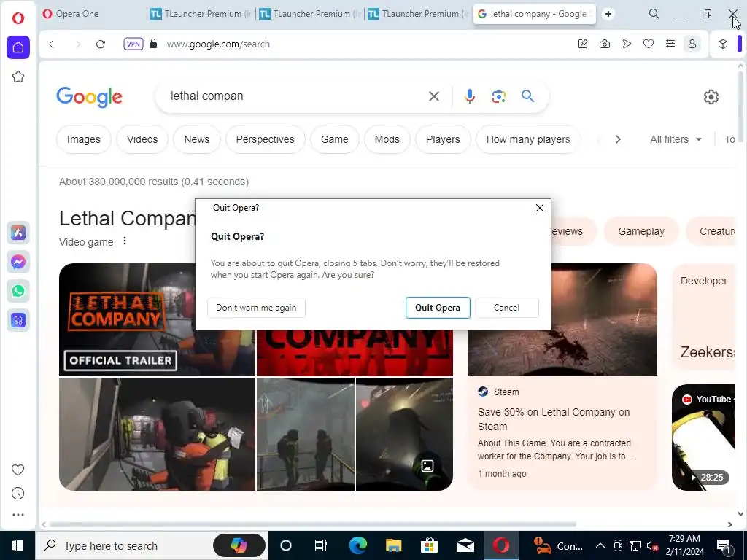Open the All filters dropdown
Screen dimensions: 747x560
[676, 139]
